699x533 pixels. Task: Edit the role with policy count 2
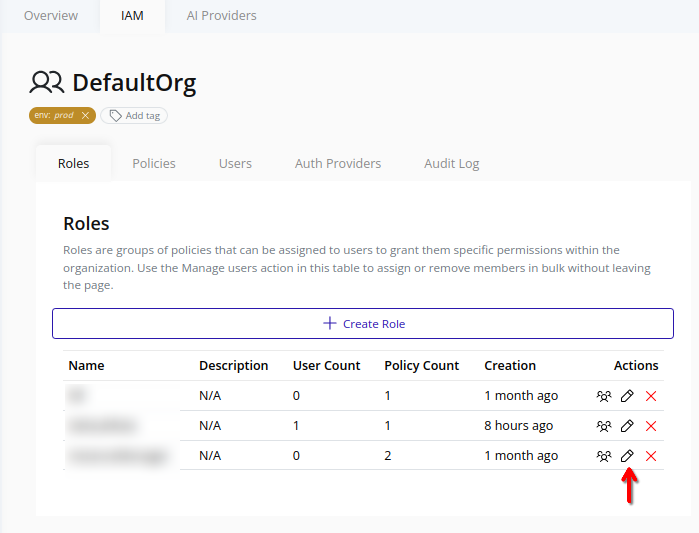coord(627,456)
